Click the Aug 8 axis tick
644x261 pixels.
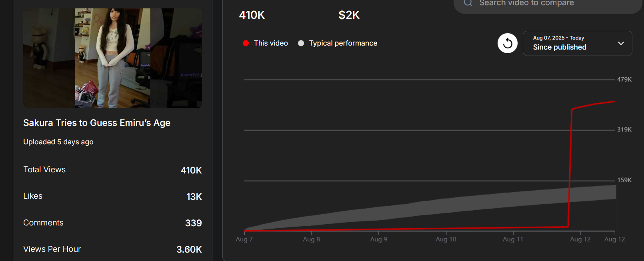point(311,239)
